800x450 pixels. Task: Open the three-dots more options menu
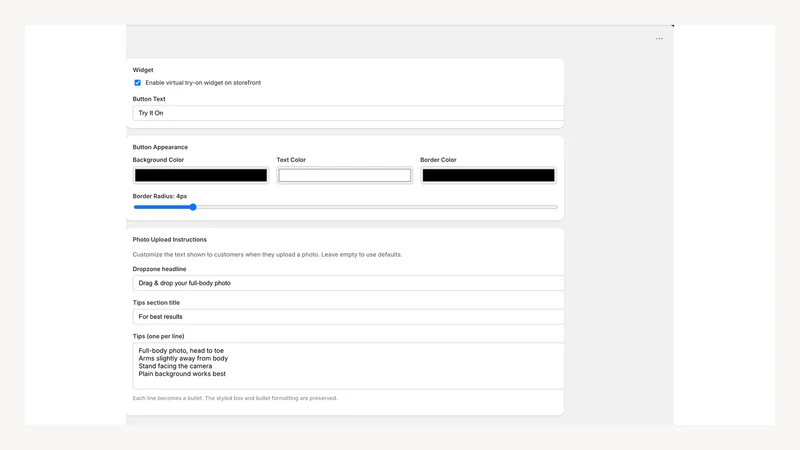pos(659,39)
